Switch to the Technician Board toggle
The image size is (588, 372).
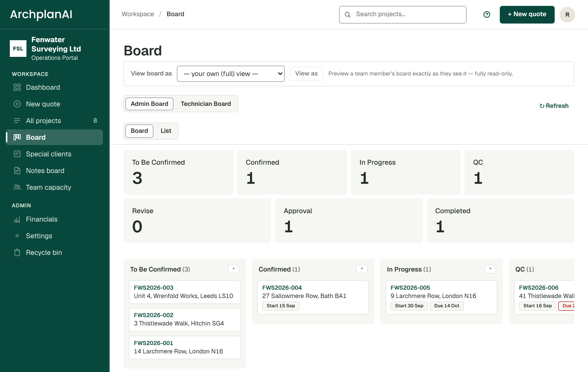click(x=206, y=104)
